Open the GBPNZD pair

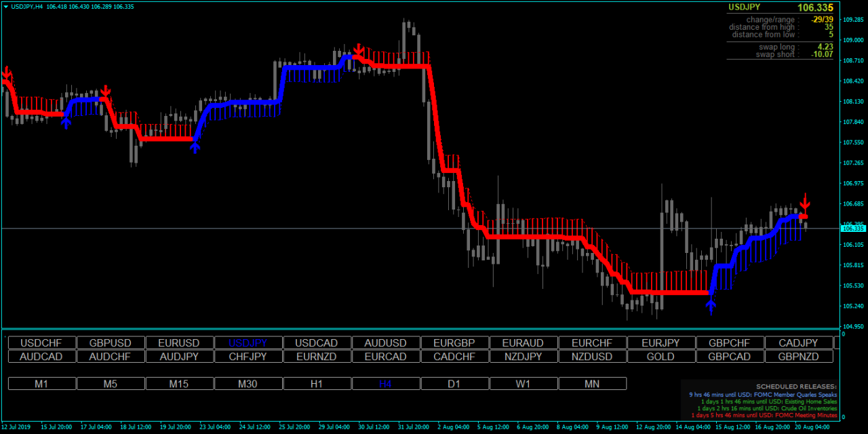[799, 357]
